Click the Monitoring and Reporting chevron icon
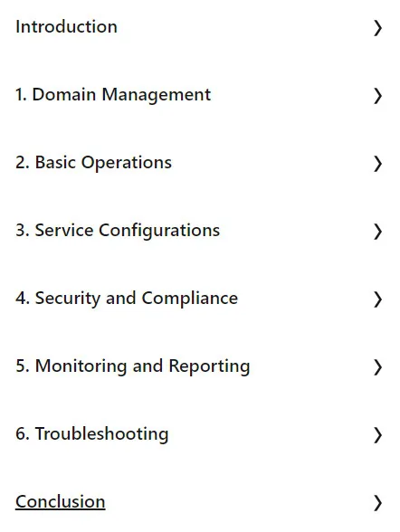Viewport: 400px width, 532px height. pos(377,367)
